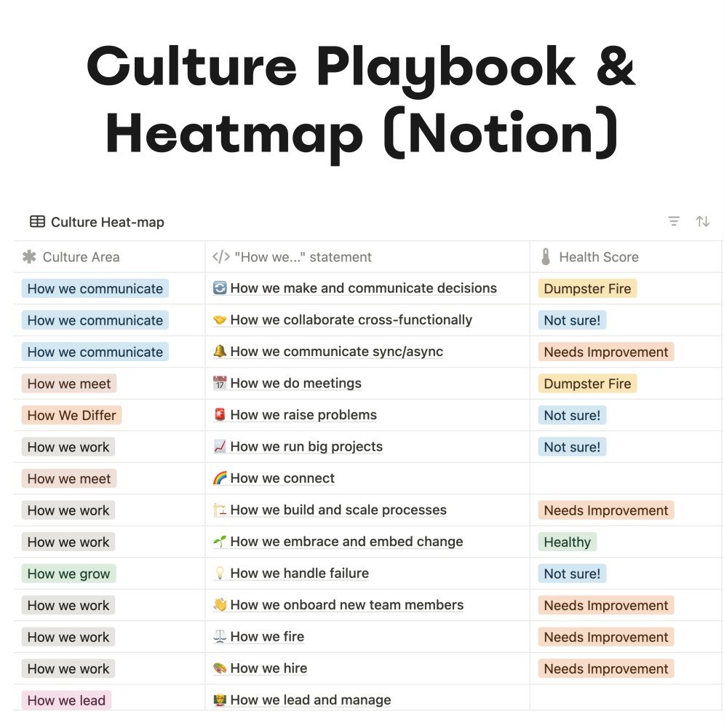
Task: Click How we communicate tag on decisions row
Action: (x=95, y=288)
